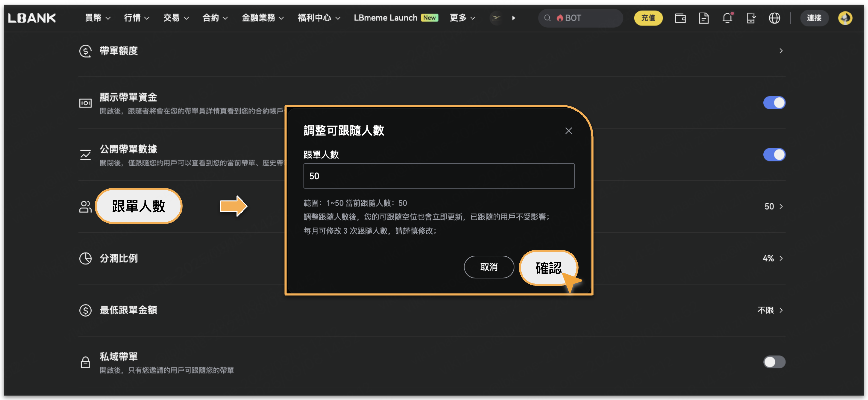Open the 買幣 dropdown menu
This screenshot has height=400, width=868.
coord(97,18)
